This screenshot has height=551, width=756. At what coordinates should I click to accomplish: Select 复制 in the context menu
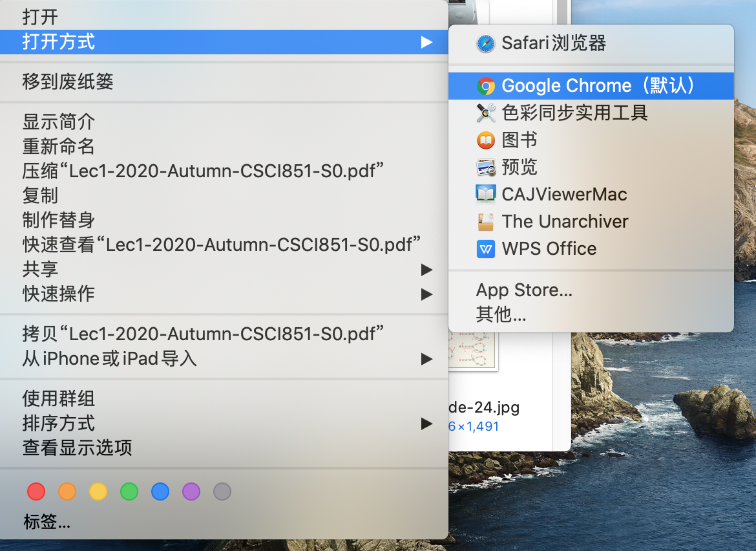[x=224, y=195]
